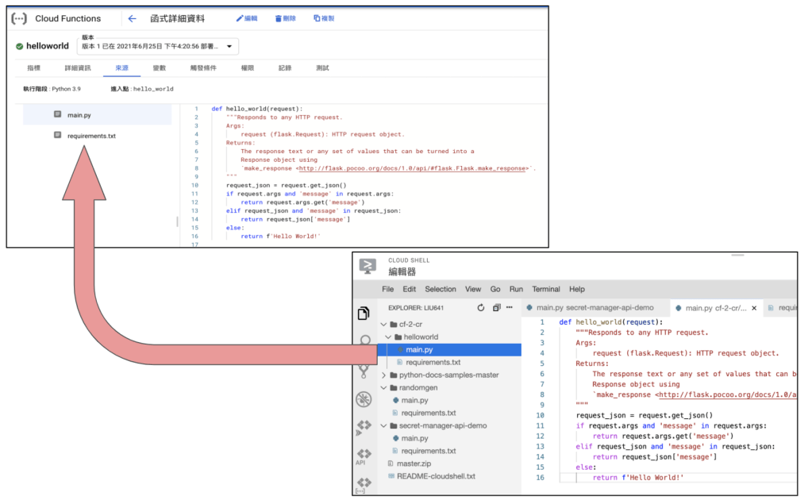This screenshot has width=812, height=504.
Task: Click the Cloud Shell terminal icon
Action: click(368, 267)
